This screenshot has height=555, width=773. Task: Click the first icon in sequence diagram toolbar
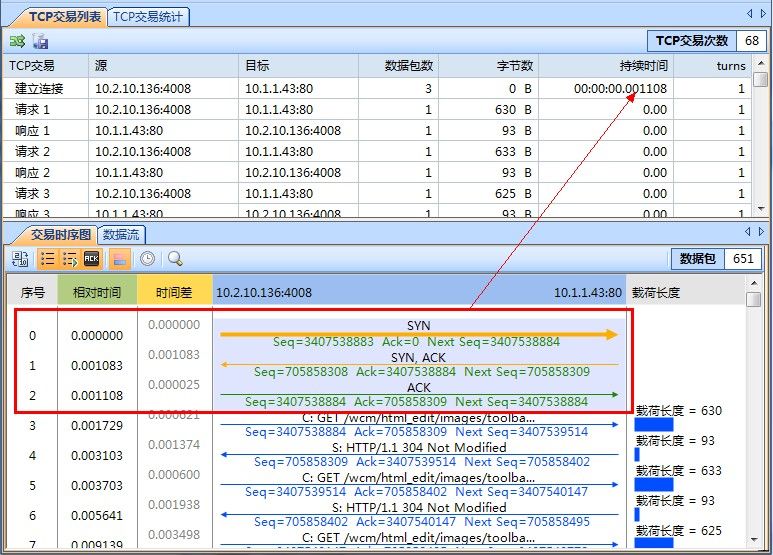coord(20,259)
